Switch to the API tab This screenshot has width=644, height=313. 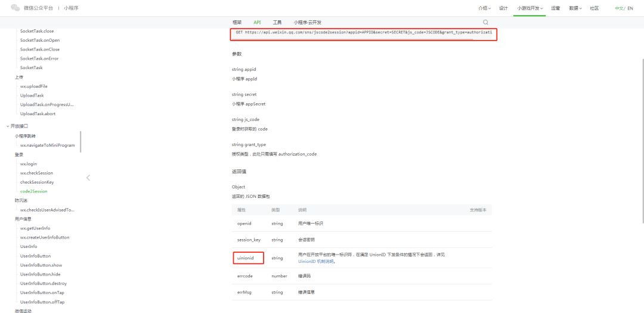point(257,23)
